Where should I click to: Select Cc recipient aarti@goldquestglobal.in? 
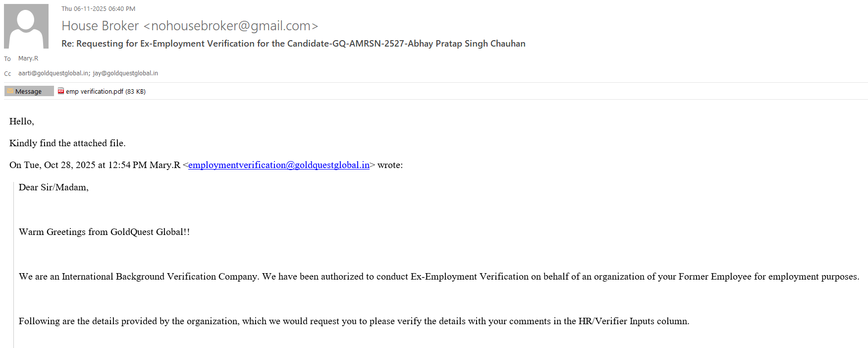(x=54, y=73)
